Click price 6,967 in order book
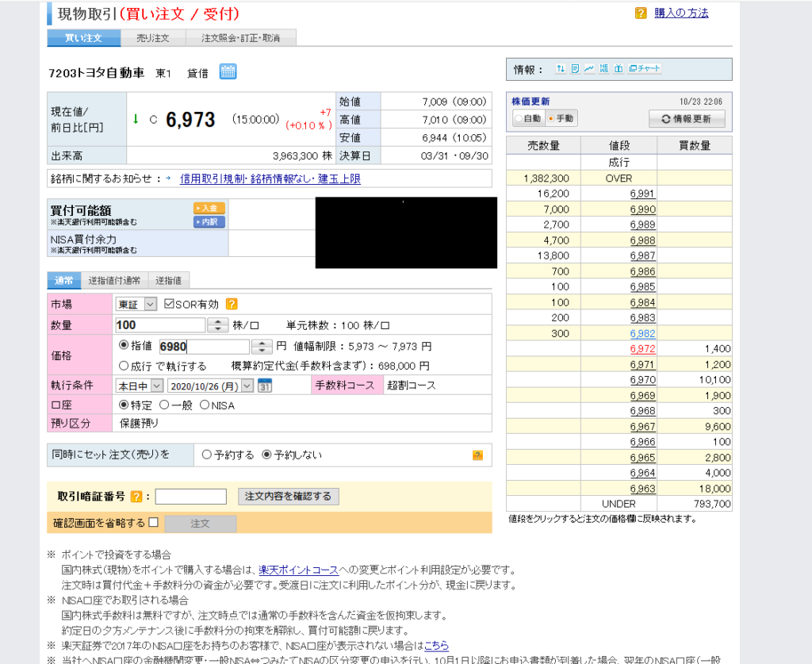The width and height of the screenshot is (812, 664). click(642, 427)
